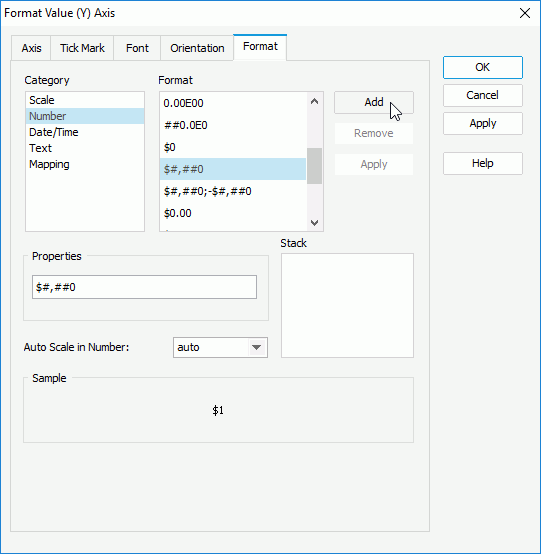Click the down arrow of Format list scrollbar

pyautogui.click(x=314, y=223)
